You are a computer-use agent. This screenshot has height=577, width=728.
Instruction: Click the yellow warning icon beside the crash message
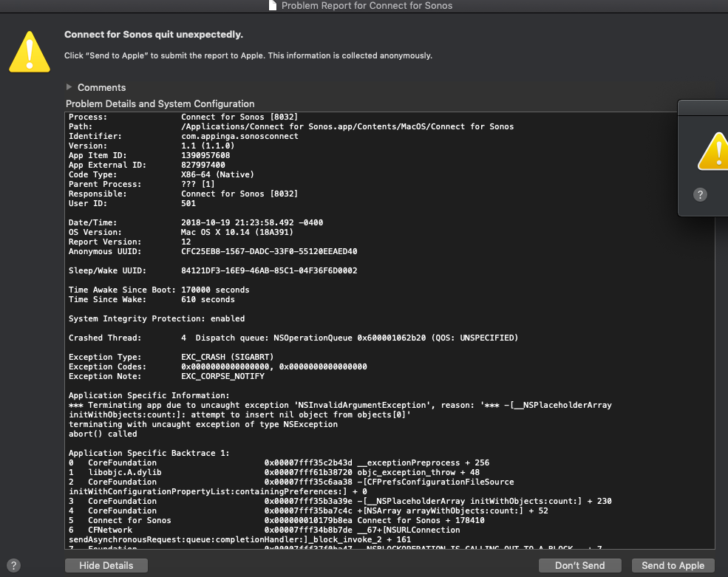pyautogui.click(x=30, y=52)
